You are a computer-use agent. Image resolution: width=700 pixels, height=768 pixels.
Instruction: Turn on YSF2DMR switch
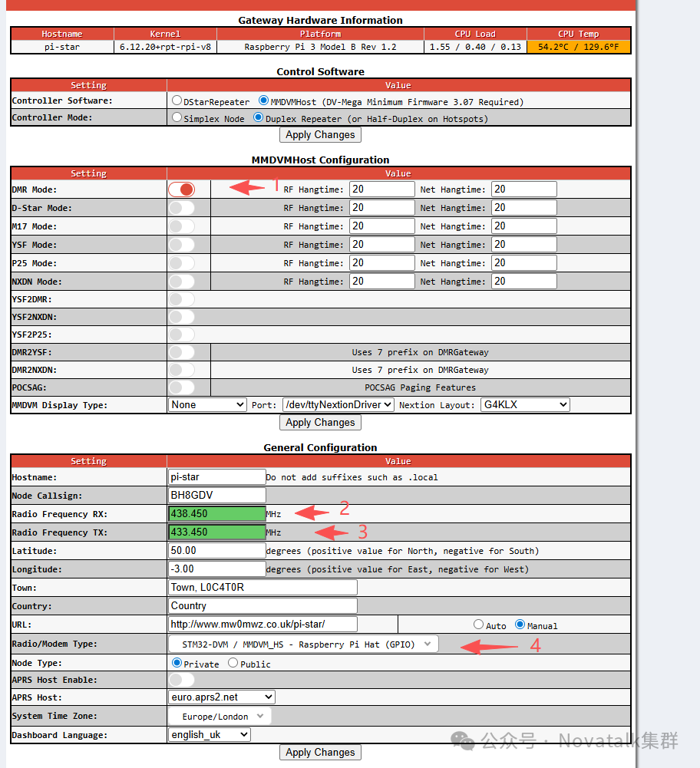(182, 299)
